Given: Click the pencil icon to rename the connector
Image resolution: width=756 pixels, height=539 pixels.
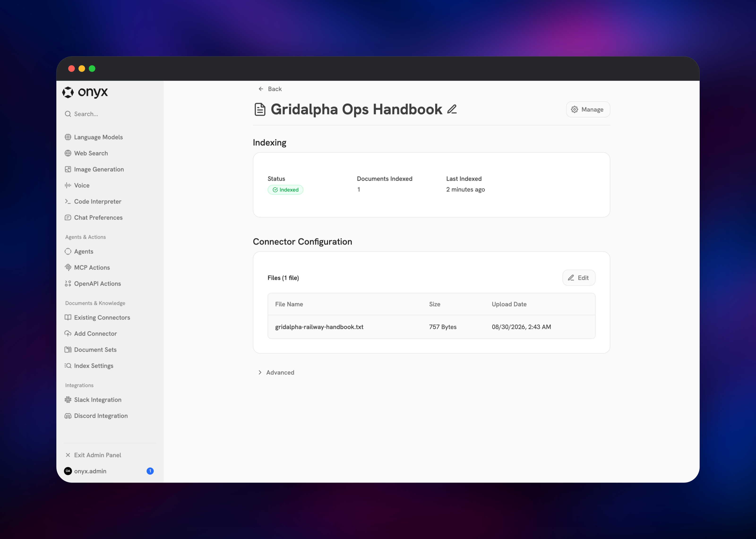Looking at the screenshot, I should (x=452, y=109).
